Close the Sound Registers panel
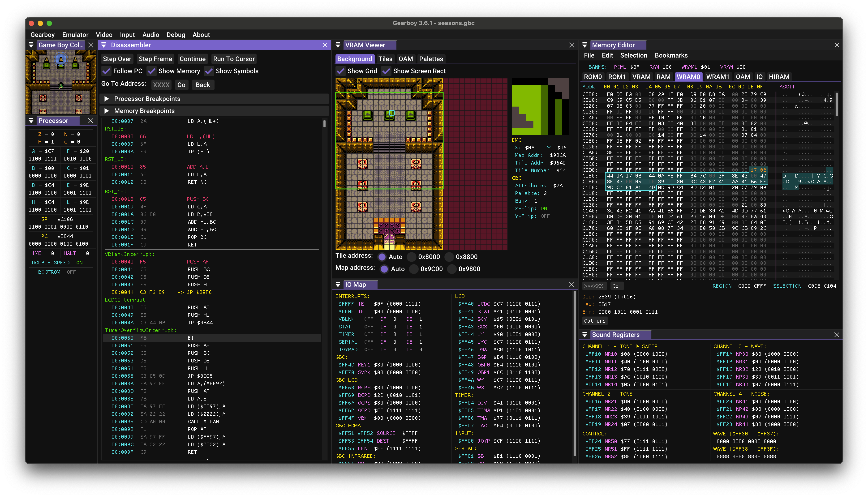Screen dimensions: 868x497 [837, 335]
